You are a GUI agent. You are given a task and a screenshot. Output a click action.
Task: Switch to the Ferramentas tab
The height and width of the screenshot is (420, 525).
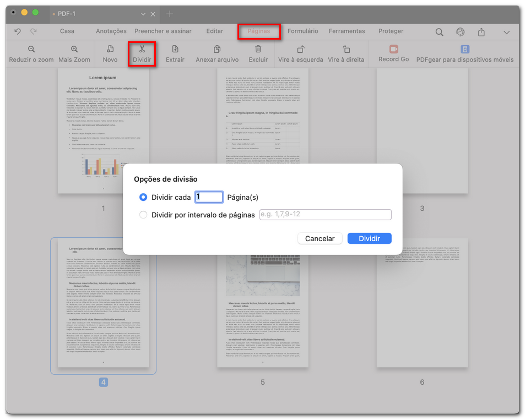(x=347, y=31)
